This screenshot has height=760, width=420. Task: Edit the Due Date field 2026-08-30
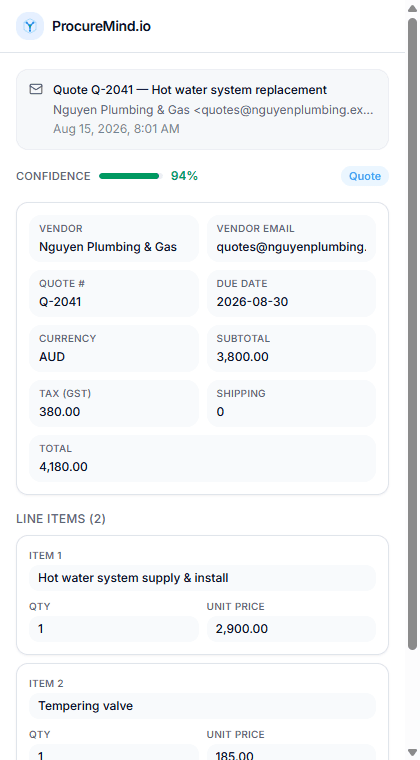[291, 293]
